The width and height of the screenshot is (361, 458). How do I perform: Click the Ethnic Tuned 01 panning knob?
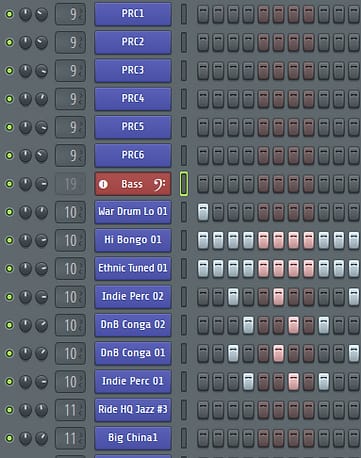25,268
